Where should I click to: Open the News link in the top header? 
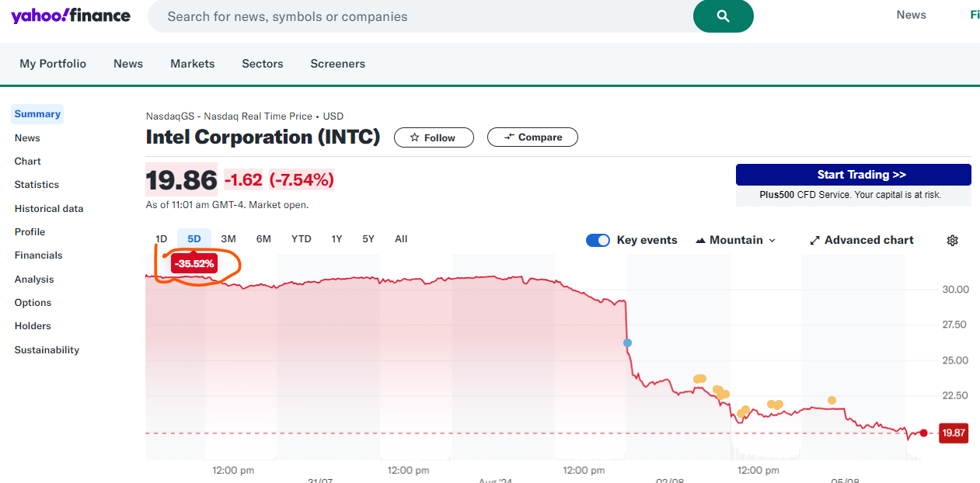(x=911, y=15)
